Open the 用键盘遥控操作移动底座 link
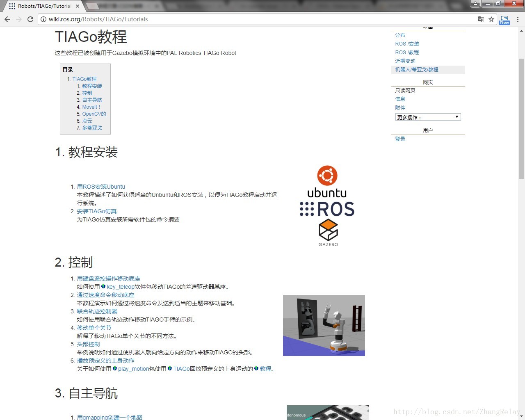Screen dimensions: 525x420 (x=108, y=278)
